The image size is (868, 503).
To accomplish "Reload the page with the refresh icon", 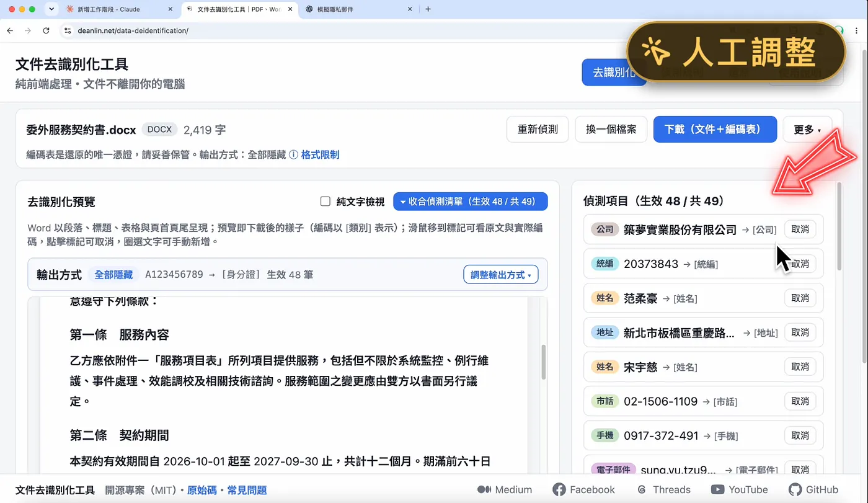I will point(46,30).
